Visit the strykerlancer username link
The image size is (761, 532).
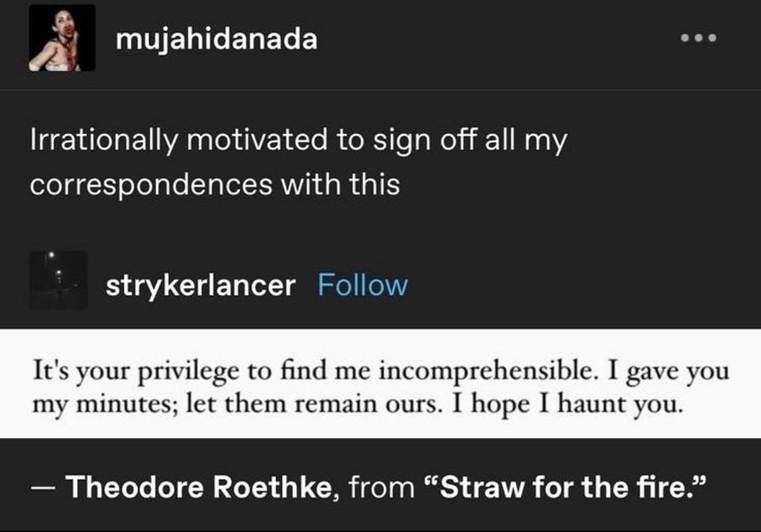(200, 285)
